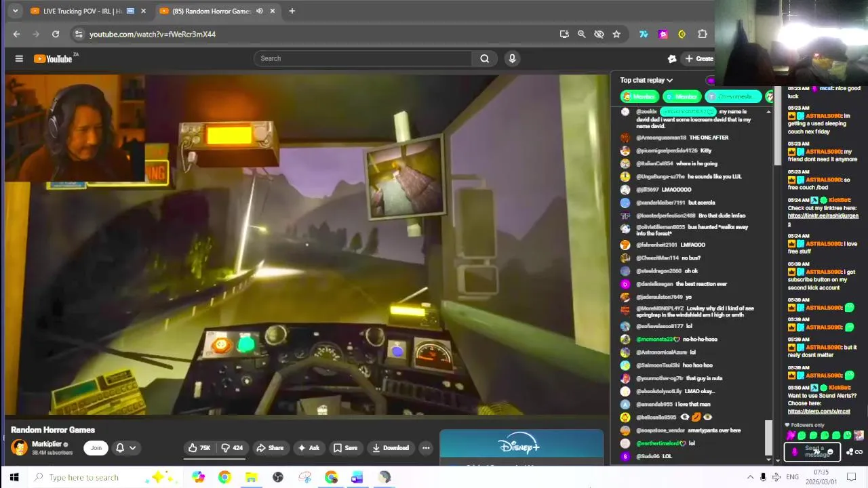This screenshot has height=488, width=868.
Task: Click @xanderkleiber7191 username in chat
Action: [x=660, y=203]
